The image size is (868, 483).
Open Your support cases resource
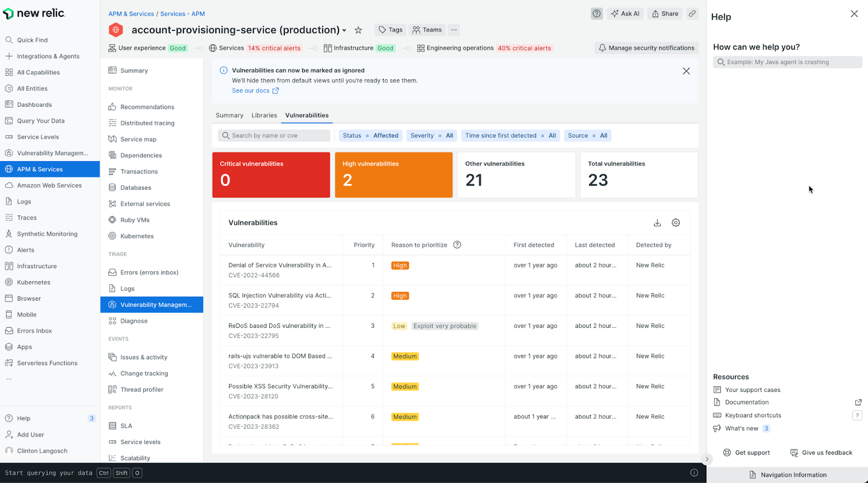747,390
